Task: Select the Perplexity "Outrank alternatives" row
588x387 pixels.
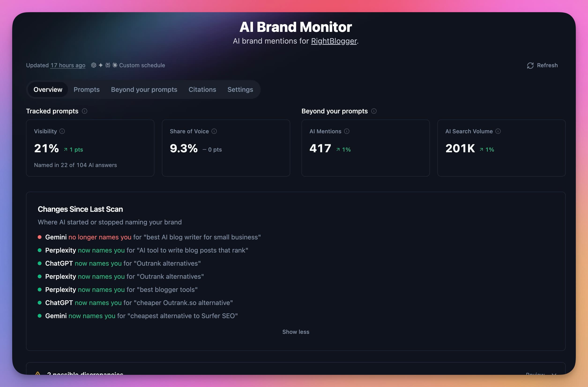Action: pos(121,276)
